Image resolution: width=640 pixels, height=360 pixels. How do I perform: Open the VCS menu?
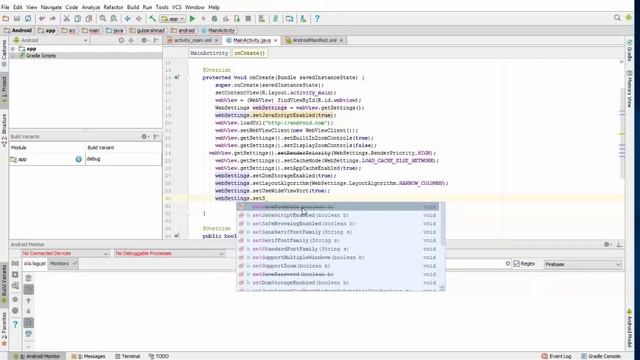pos(176,7)
